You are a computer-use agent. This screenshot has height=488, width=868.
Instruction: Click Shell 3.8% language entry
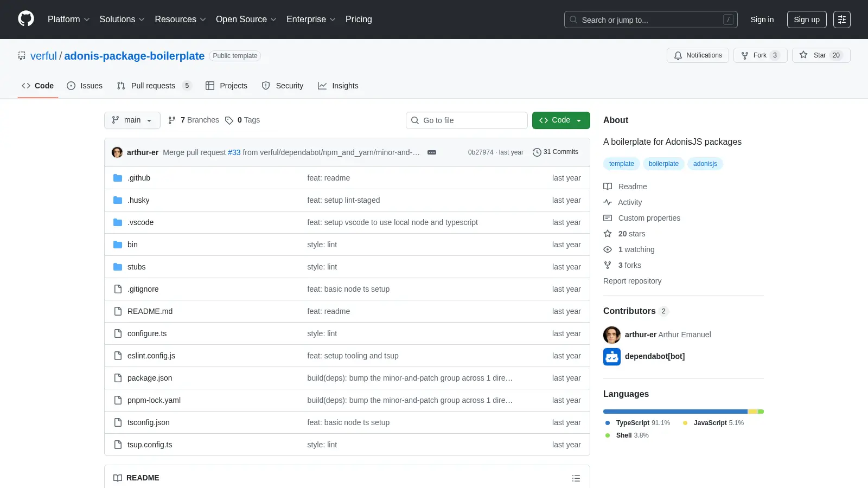point(627,435)
